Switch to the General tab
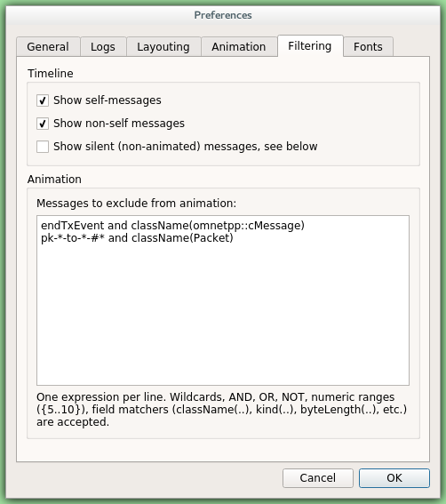446x504 pixels. point(48,46)
